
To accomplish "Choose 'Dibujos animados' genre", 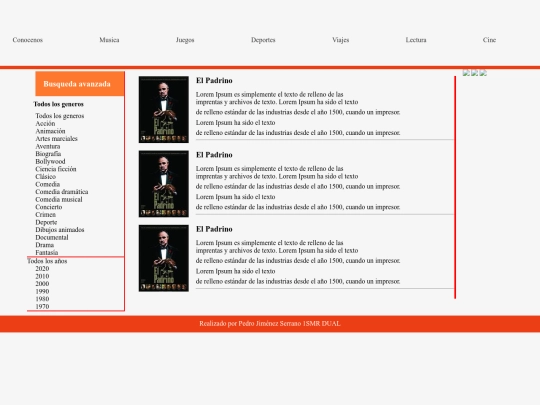I will [x=60, y=230].
